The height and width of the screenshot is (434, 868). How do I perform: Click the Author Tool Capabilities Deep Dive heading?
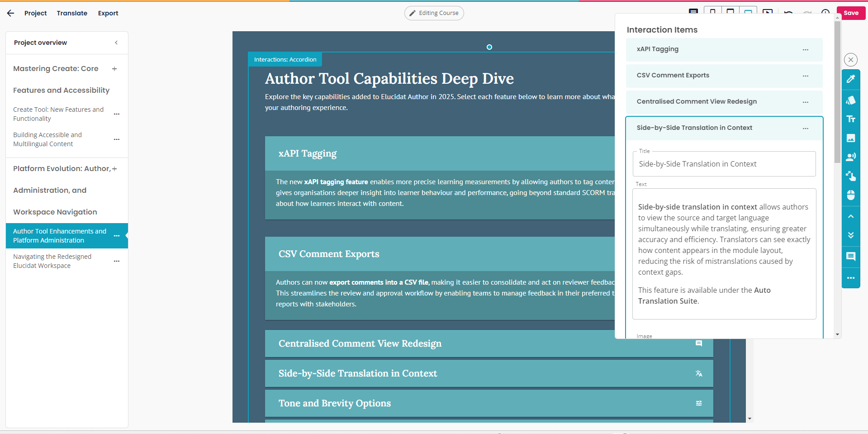click(389, 79)
